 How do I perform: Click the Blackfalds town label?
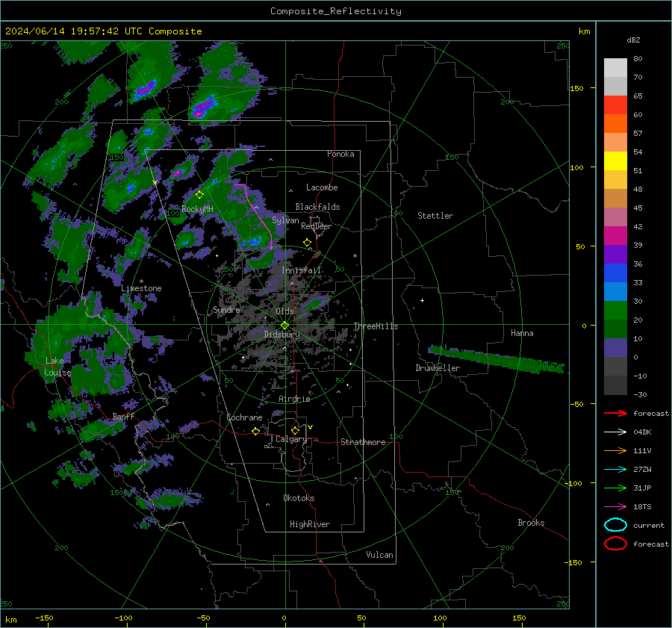pyautogui.click(x=317, y=207)
